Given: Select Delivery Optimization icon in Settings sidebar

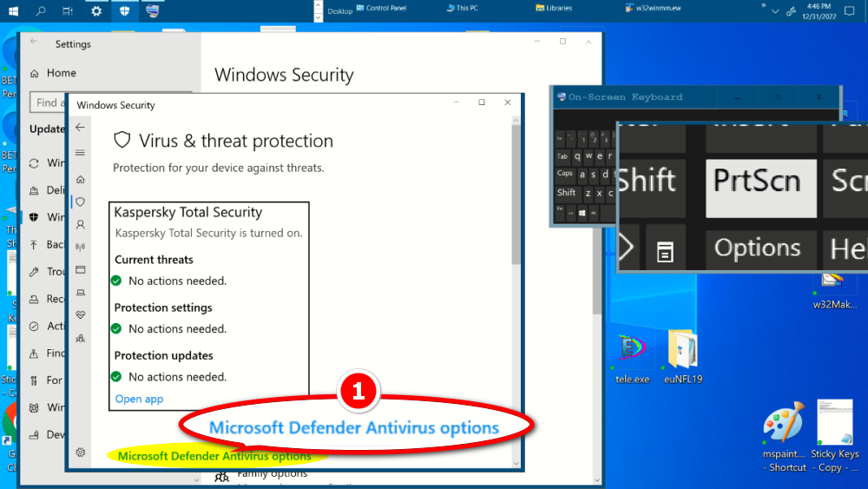Looking at the screenshot, I should [35, 190].
